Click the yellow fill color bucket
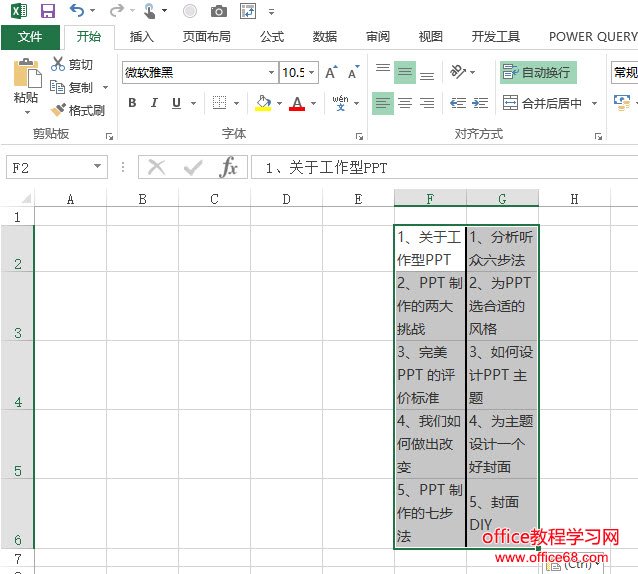This screenshot has height=574, width=638. [x=263, y=103]
